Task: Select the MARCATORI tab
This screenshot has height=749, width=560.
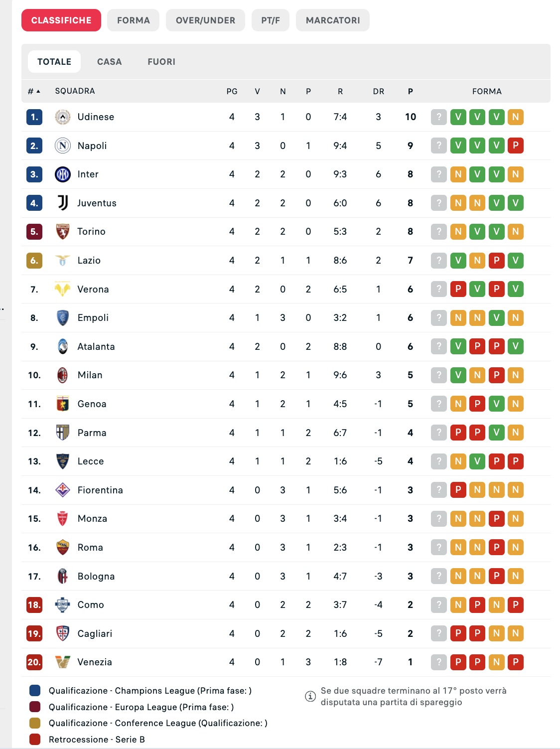Action: point(332,20)
